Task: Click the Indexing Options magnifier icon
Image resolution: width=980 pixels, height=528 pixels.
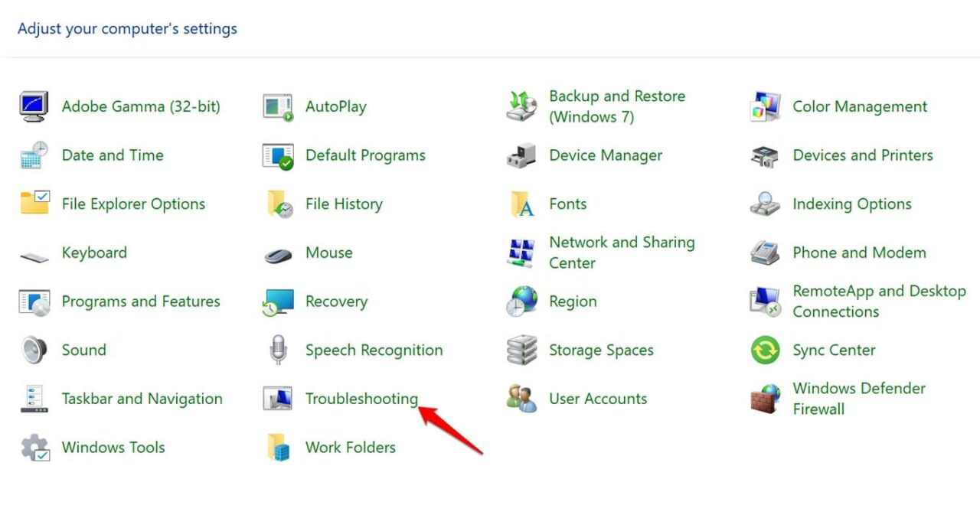Action: coord(765,204)
